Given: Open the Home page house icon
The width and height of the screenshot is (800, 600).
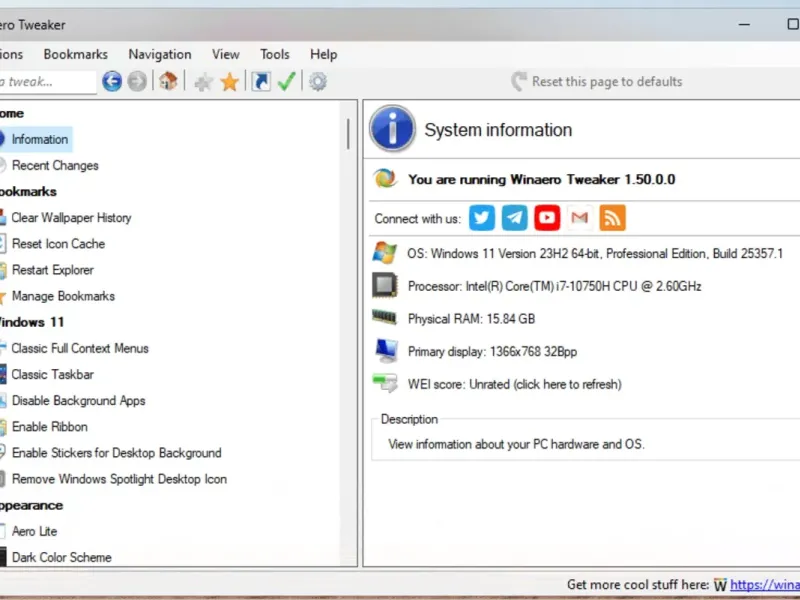Looking at the screenshot, I should coord(168,81).
